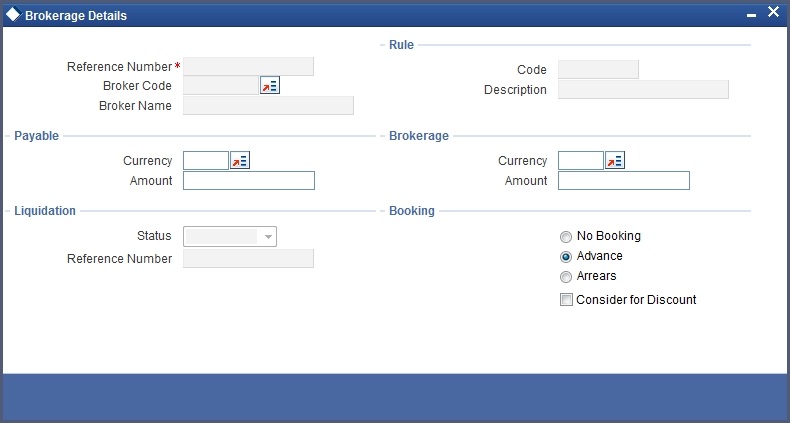
Task: Click the Rule Code field
Action: (598, 69)
